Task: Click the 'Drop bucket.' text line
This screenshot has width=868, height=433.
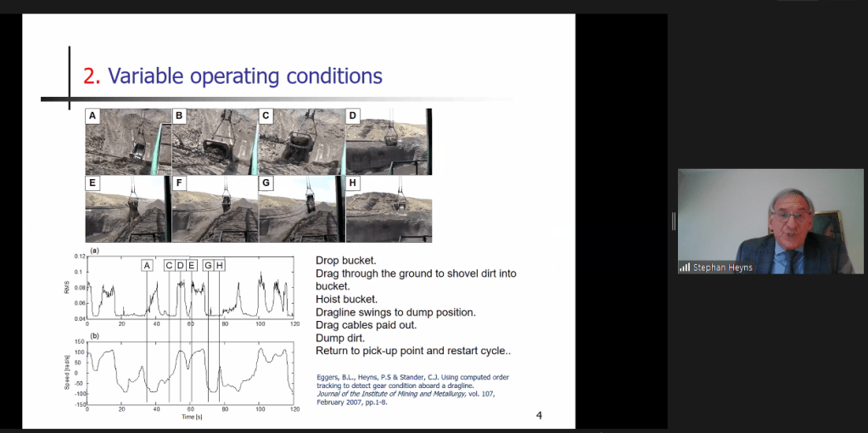Action: 346,260
